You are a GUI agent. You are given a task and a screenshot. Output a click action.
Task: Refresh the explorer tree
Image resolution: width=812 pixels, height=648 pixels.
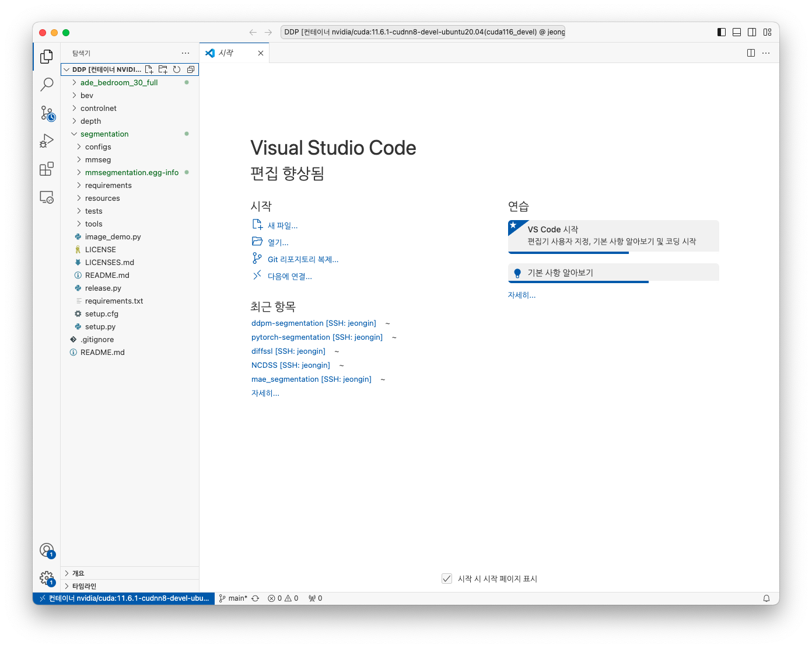[x=177, y=69]
